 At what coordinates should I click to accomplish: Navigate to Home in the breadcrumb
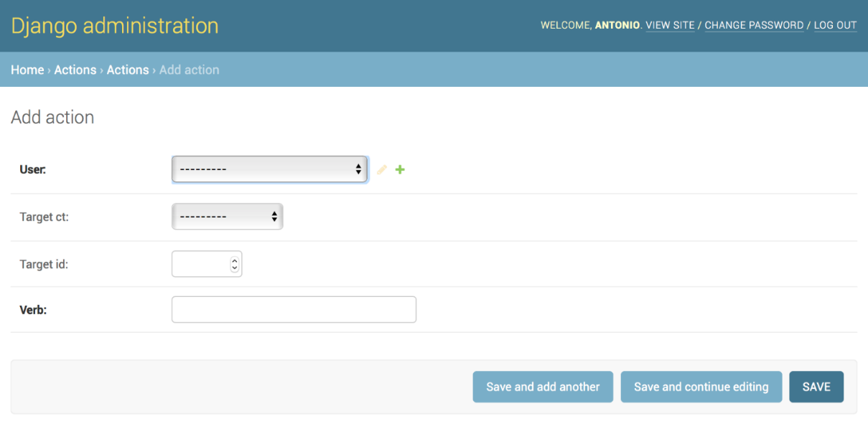point(27,70)
